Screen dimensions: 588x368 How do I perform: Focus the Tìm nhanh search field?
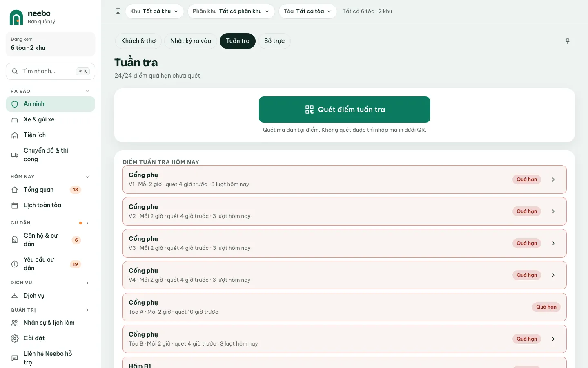coord(51,71)
